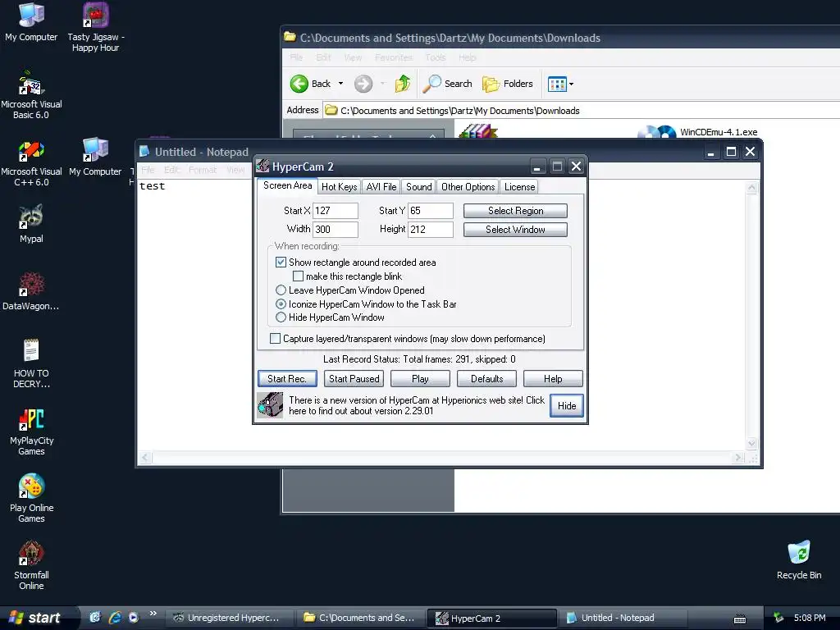This screenshot has width=840, height=630.
Task: Click Notepad vertical scrollbar down arrow
Action: pos(751,443)
